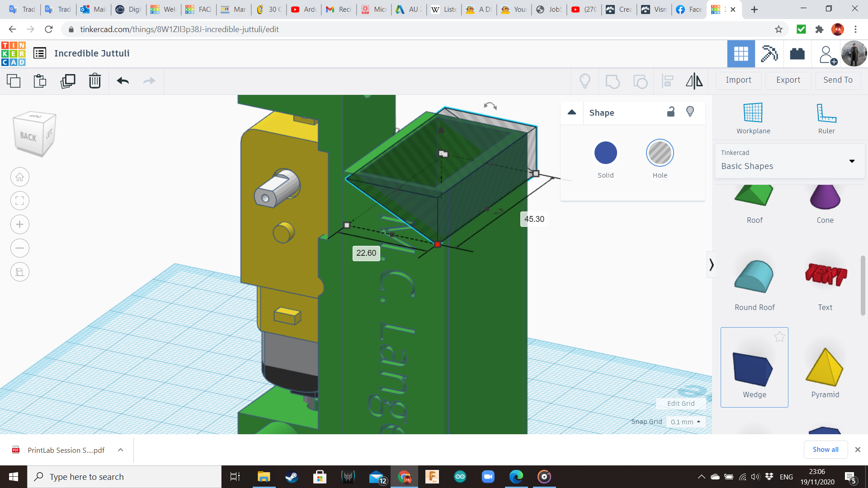Toggle the shape lock icon
This screenshot has height=488, width=868.
(x=671, y=112)
